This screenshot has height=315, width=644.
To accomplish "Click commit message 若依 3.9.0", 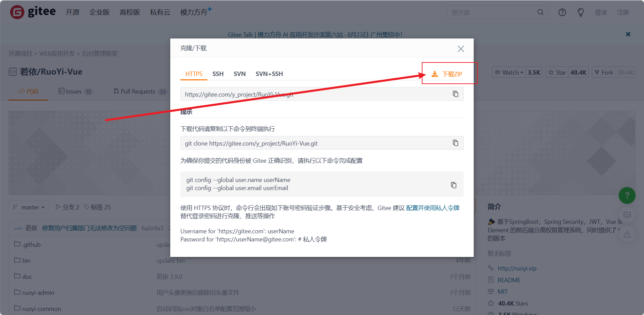I will pyautogui.click(x=169, y=277).
